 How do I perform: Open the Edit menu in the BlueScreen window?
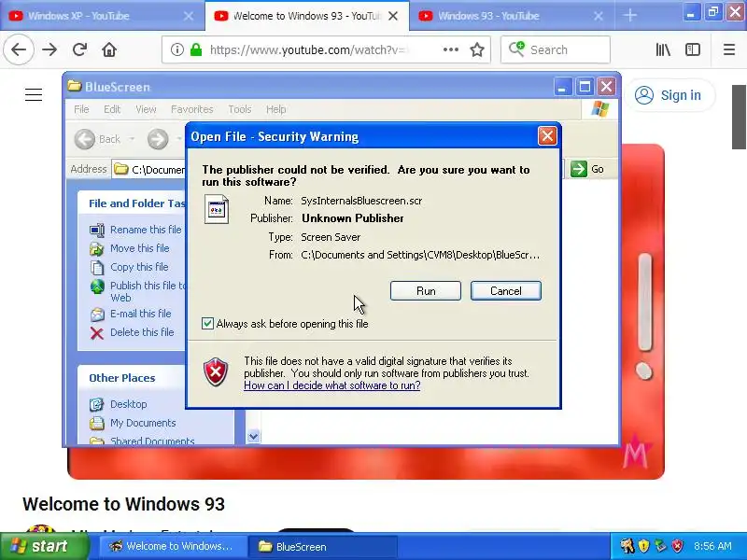tap(112, 109)
